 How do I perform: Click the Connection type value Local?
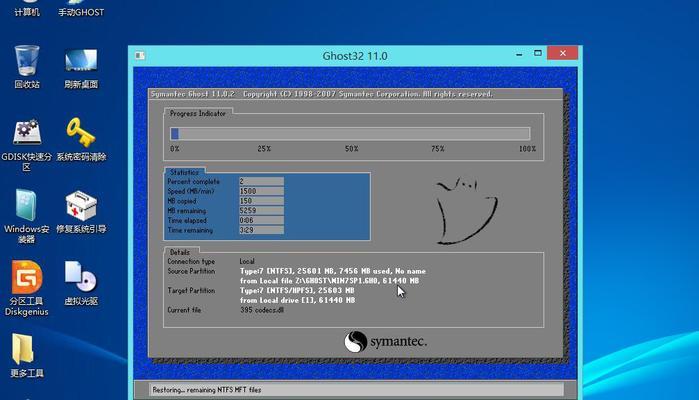point(247,261)
